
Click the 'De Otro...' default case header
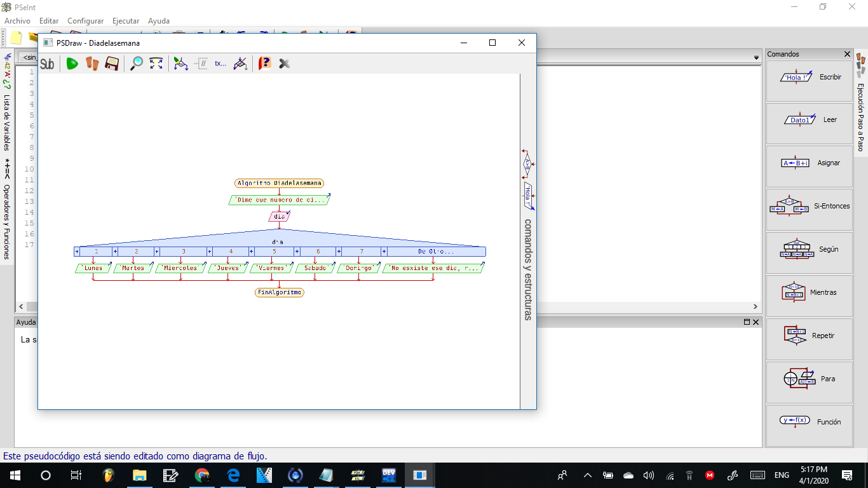436,252
